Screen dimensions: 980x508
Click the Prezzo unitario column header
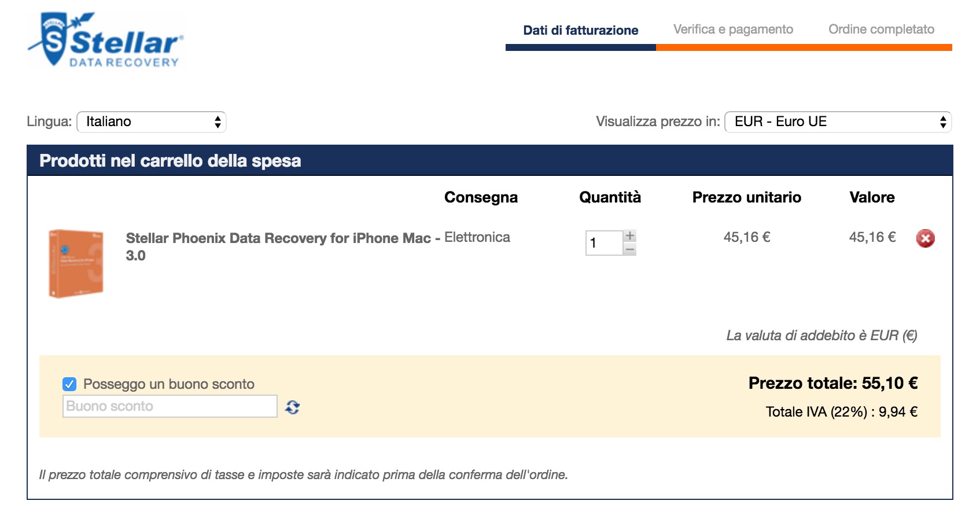tap(746, 197)
